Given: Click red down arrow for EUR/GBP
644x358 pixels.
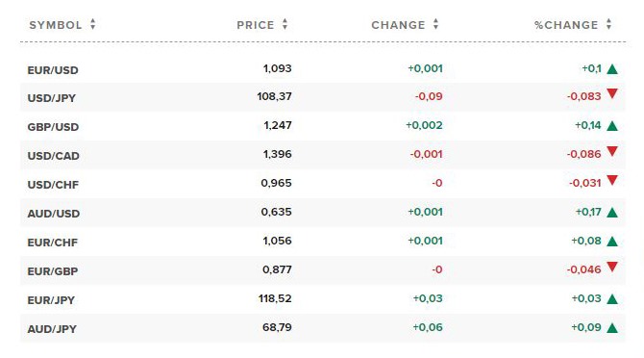Looking at the screenshot, I should (612, 267).
